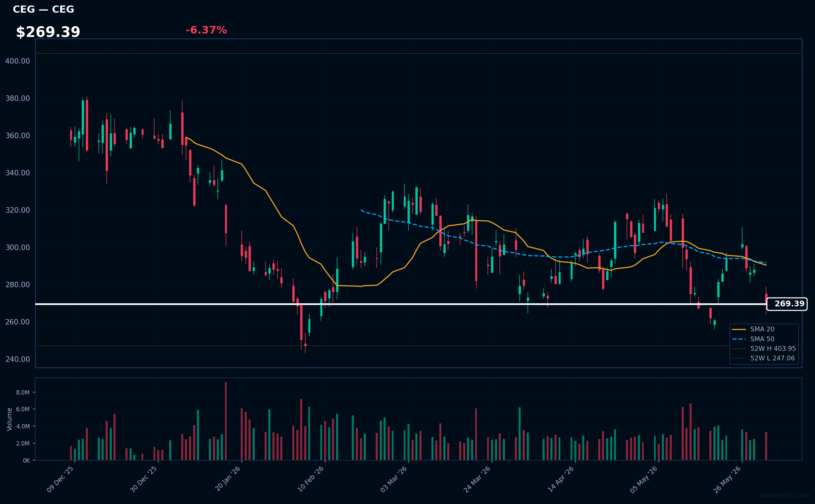
Task: Click the 0K volume axis label
Action: click(26, 461)
